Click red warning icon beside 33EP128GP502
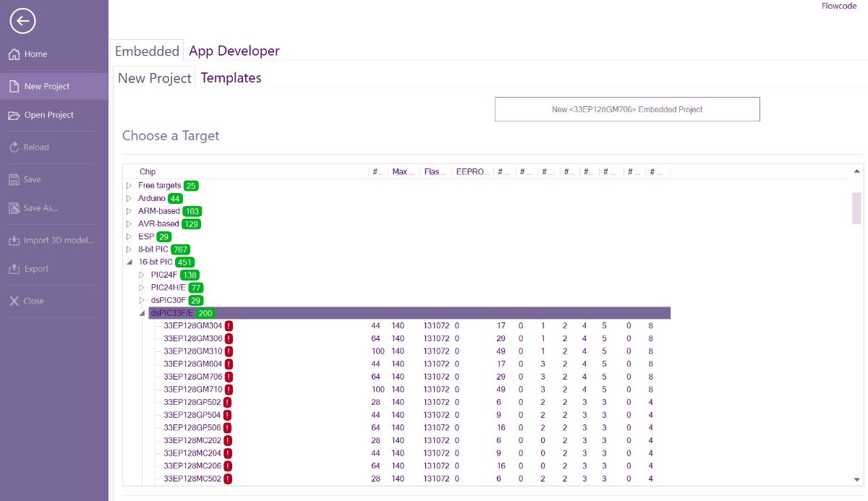The image size is (868, 501). 227,402
